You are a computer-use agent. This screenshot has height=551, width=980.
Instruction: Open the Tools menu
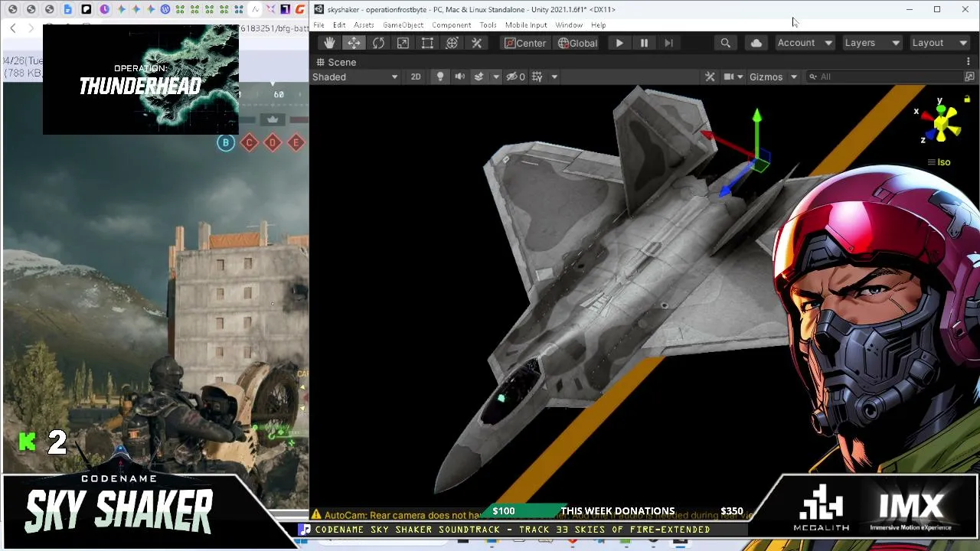[488, 25]
